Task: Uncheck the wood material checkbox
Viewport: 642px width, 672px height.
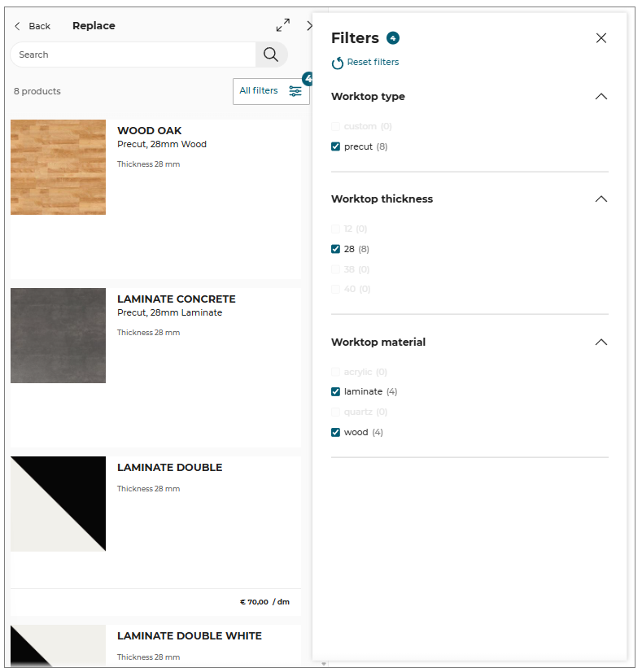Action: click(x=335, y=432)
